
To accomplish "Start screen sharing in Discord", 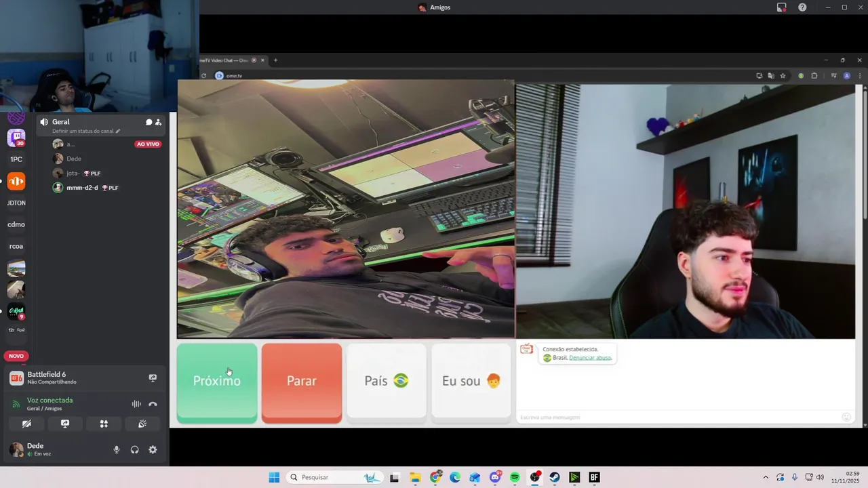I will [65, 424].
